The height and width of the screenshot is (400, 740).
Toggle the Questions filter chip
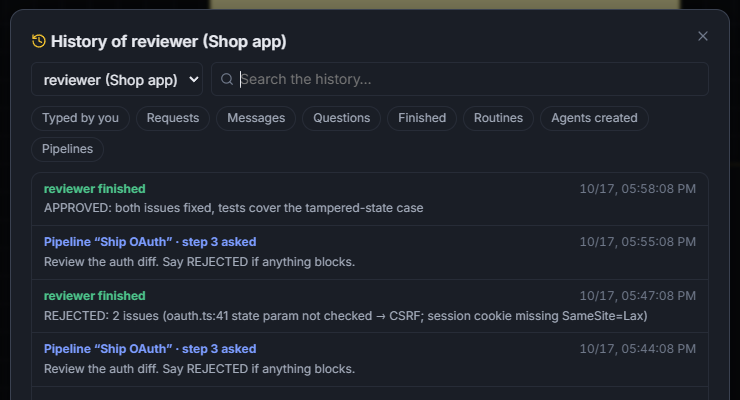pyautogui.click(x=342, y=118)
